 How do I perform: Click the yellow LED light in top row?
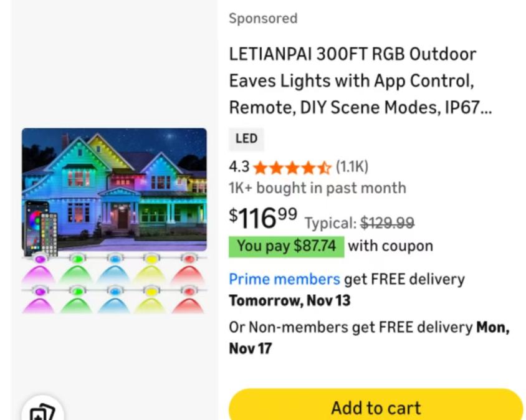tap(151, 258)
